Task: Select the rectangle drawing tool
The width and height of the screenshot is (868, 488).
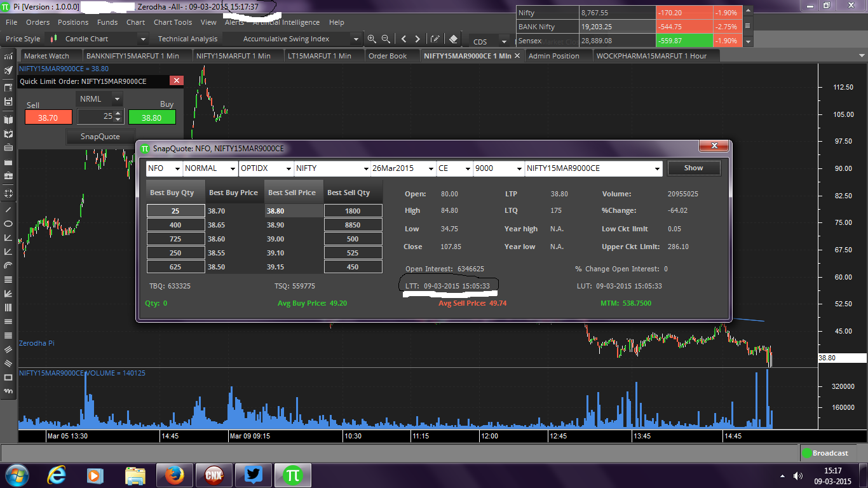Action: click(8, 377)
